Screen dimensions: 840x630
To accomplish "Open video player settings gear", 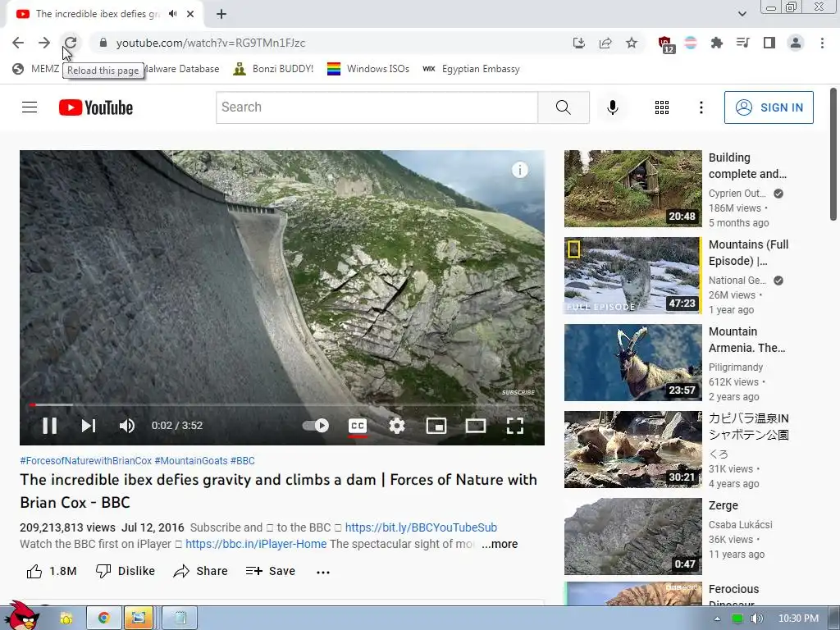I will click(x=397, y=426).
